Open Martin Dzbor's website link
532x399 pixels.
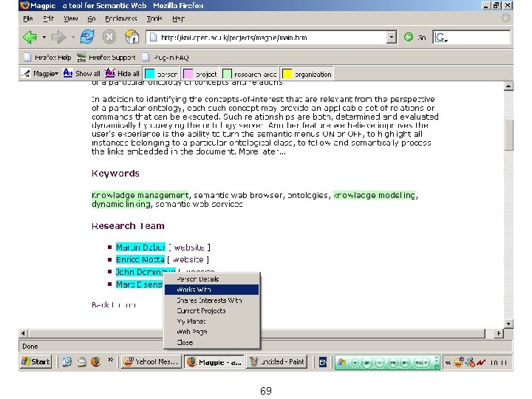point(189,248)
